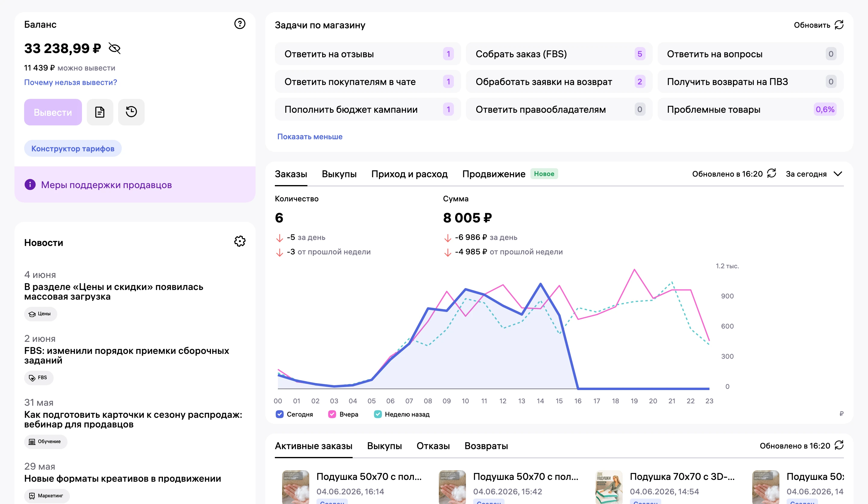This screenshot has height=504, width=868.
Task: Click the Цены news tag
Action: pyautogui.click(x=40, y=314)
